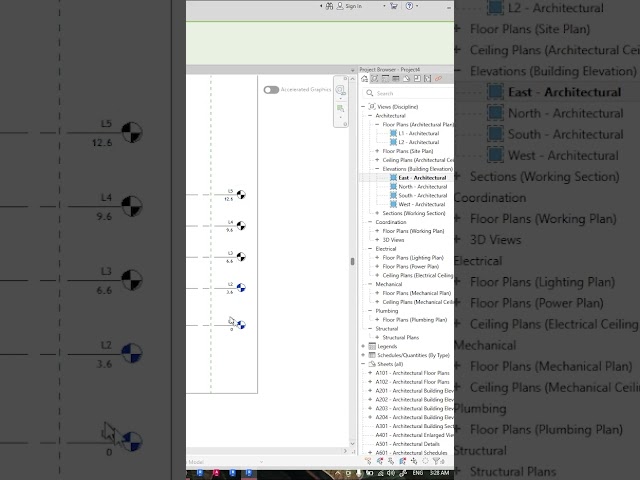Click the home icon in Project Browser toolbar
This screenshot has height=480, width=640.
[364, 79]
